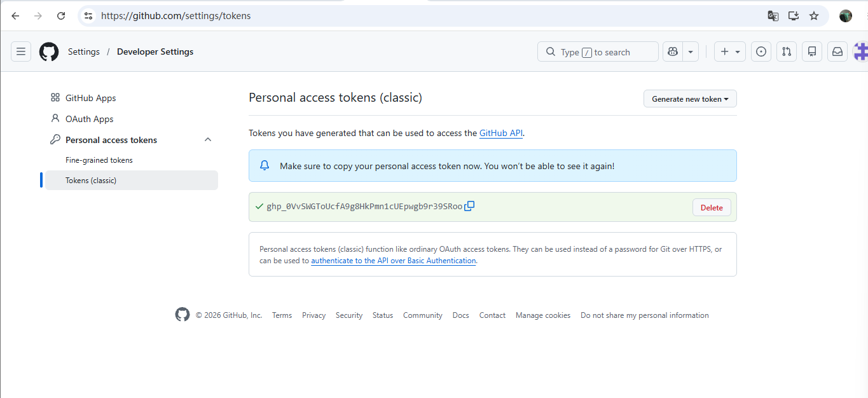The image size is (868, 398).
Task: Open OAuth Apps in sidebar
Action: point(90,119)
